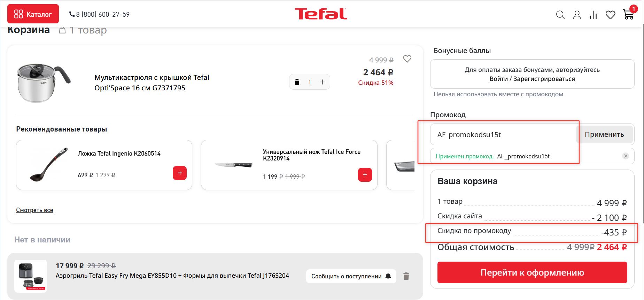
Task: Delete the out-of-stock air fryer item
Action: click(x=406, y=276)
